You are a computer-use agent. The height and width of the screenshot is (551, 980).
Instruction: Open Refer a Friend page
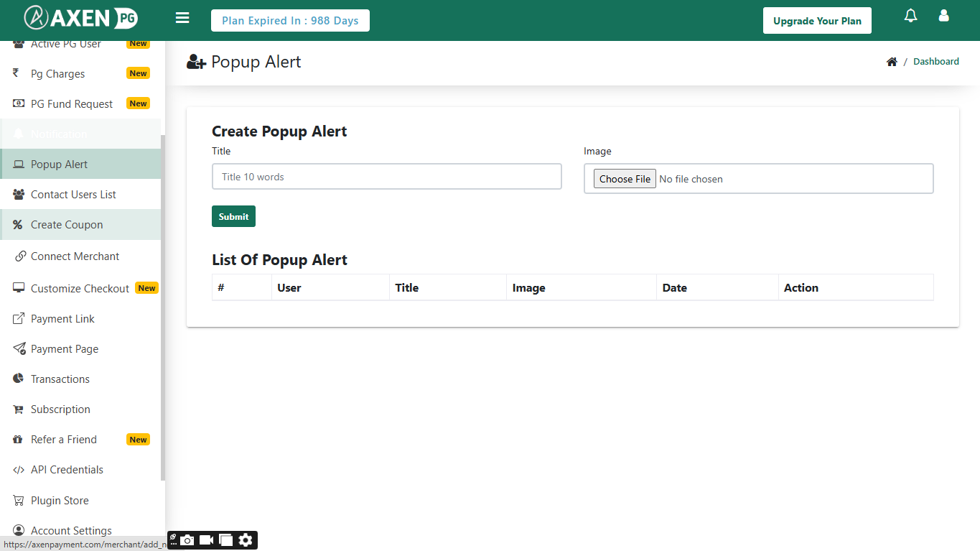pyautogui.click(x=80, y=439)
